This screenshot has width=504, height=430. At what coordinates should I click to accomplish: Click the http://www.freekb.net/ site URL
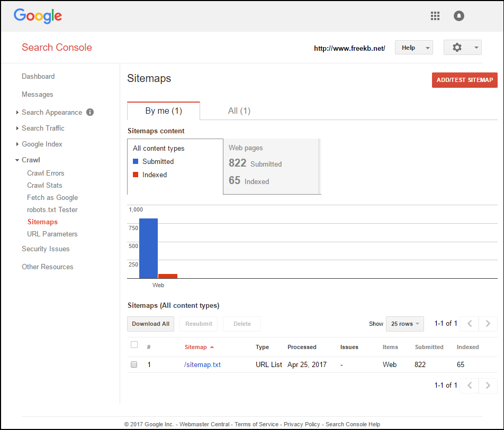point(349,48)
